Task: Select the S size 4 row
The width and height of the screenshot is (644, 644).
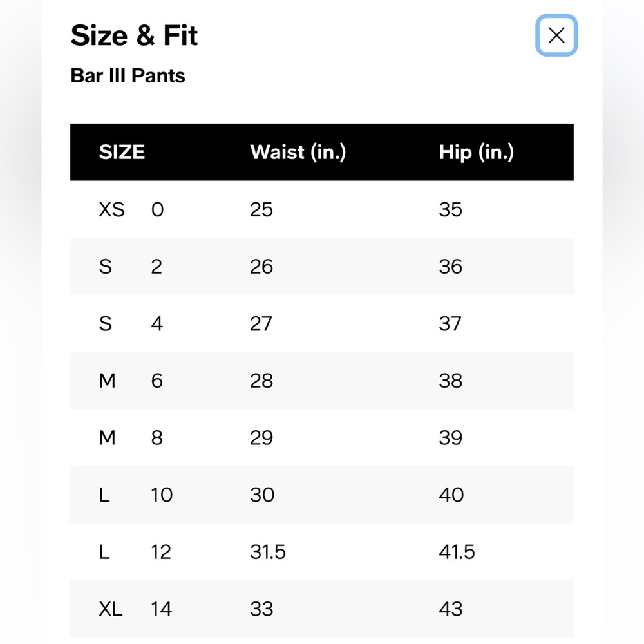Action: pyautogui.click(x=322, y=323)
